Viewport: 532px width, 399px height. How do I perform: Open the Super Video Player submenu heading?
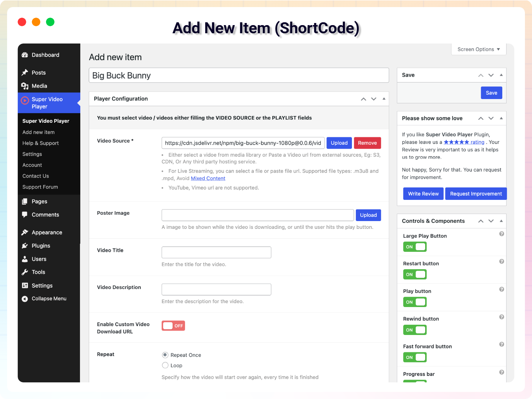coord(46,121)
